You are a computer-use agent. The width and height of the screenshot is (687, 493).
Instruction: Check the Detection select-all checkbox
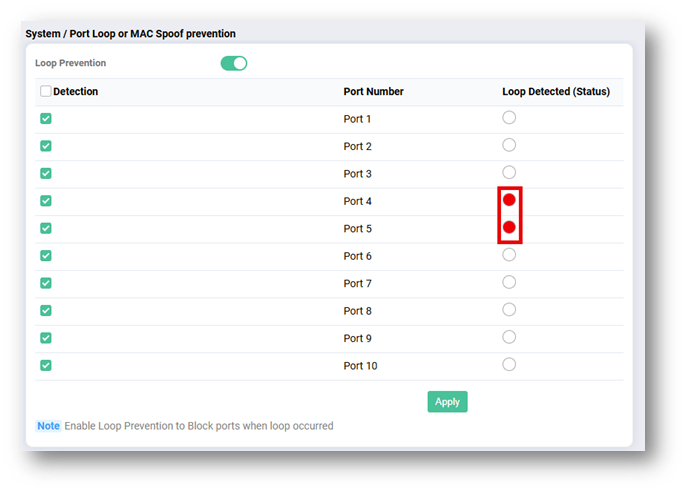click(x=46, y=91)
